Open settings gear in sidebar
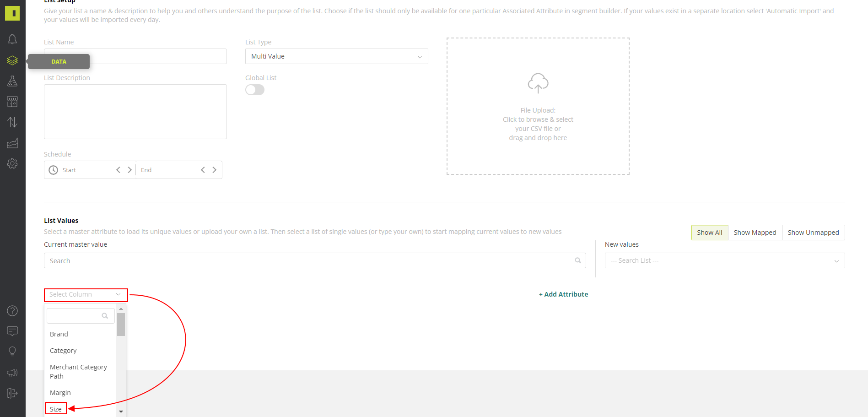The image size is (868, 417). click(x=12, y=163)
